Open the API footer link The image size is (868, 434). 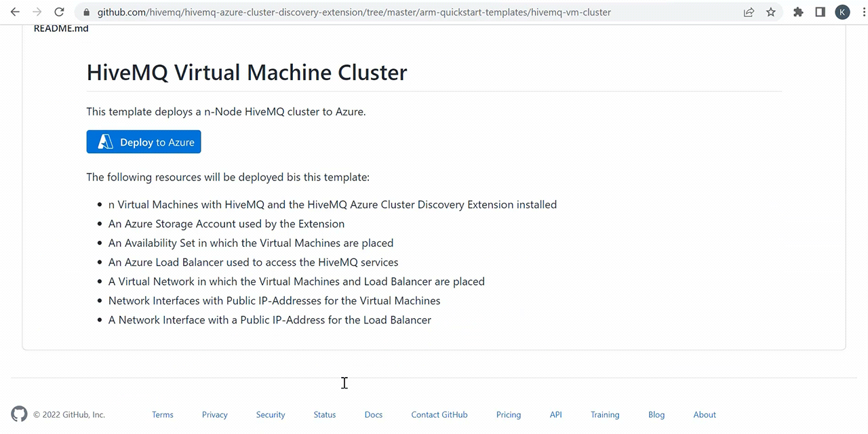pyautogui.click(x=556, y=414)
